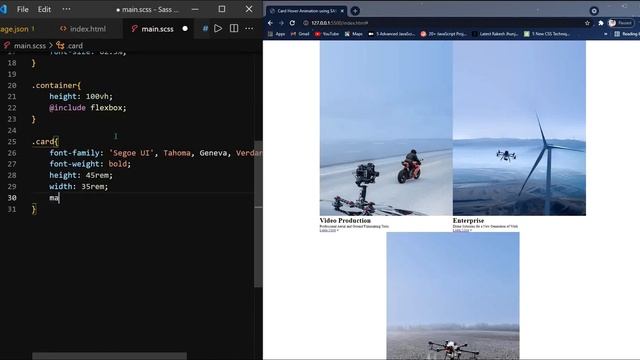
Task: Open the 5 Advanced JavaScript bookmark
Action: [x=392, y=34]
